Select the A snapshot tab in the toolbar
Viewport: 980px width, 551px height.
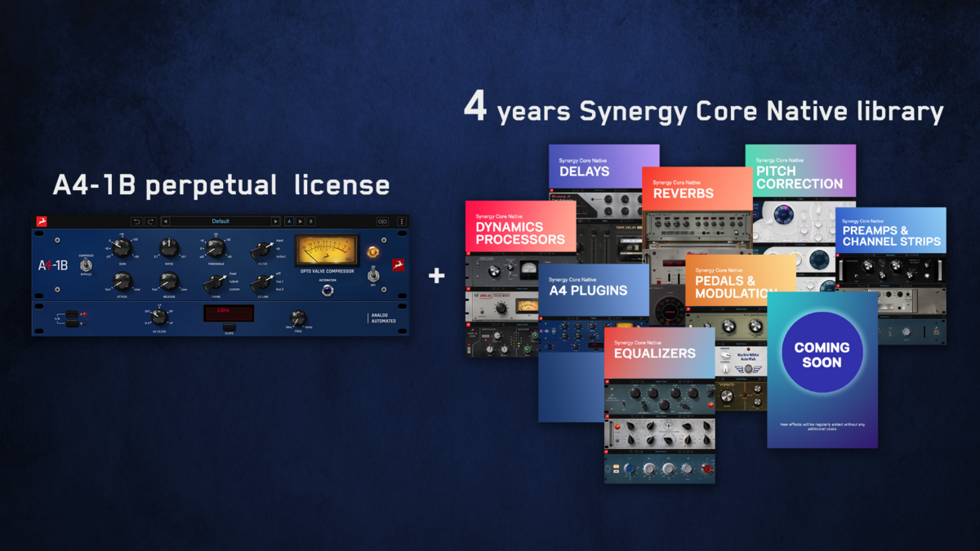(x=289, y=221)
